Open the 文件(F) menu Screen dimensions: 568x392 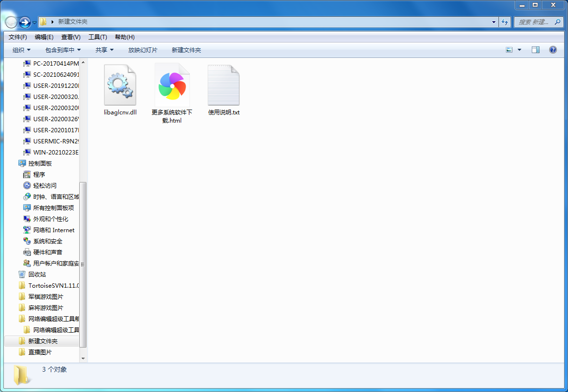tap(18, 37)
